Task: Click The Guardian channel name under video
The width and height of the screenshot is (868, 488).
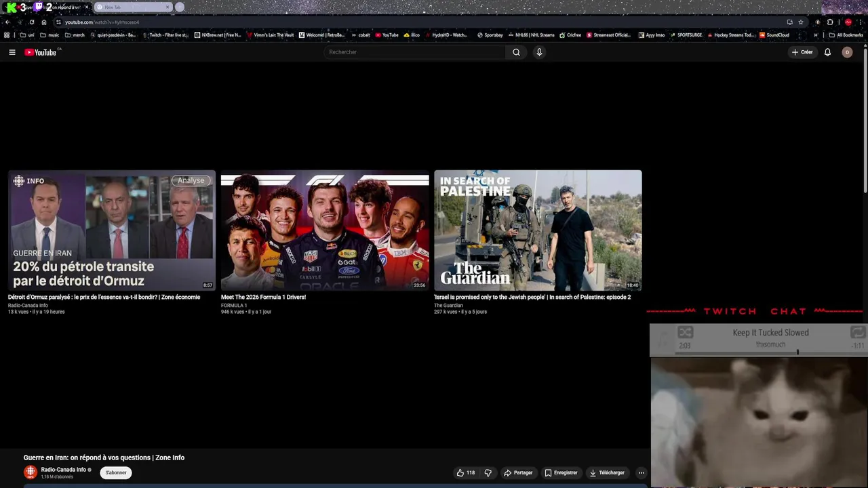Action: 448,306
